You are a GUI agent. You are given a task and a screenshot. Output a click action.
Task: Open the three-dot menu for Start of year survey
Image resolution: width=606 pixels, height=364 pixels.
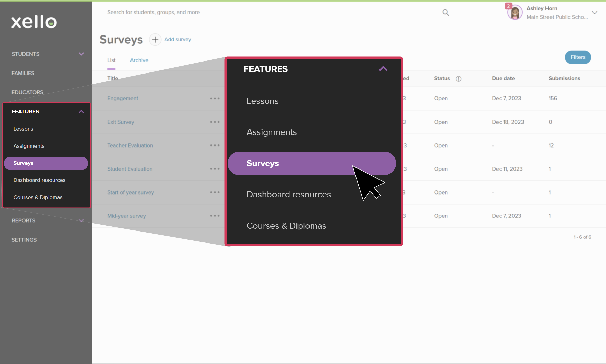pos(215,192)
